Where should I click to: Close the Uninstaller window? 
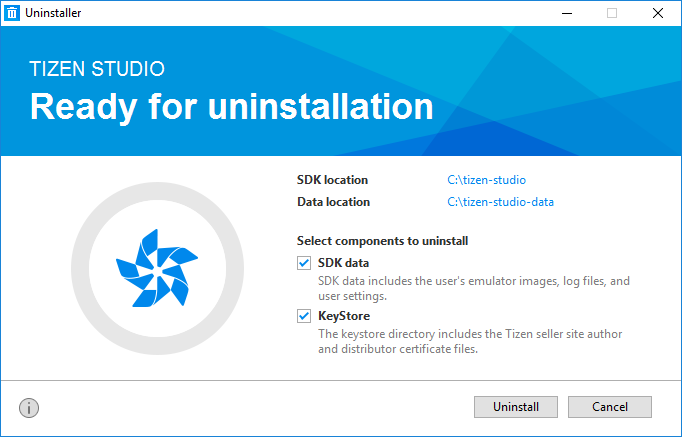(657, 13)
